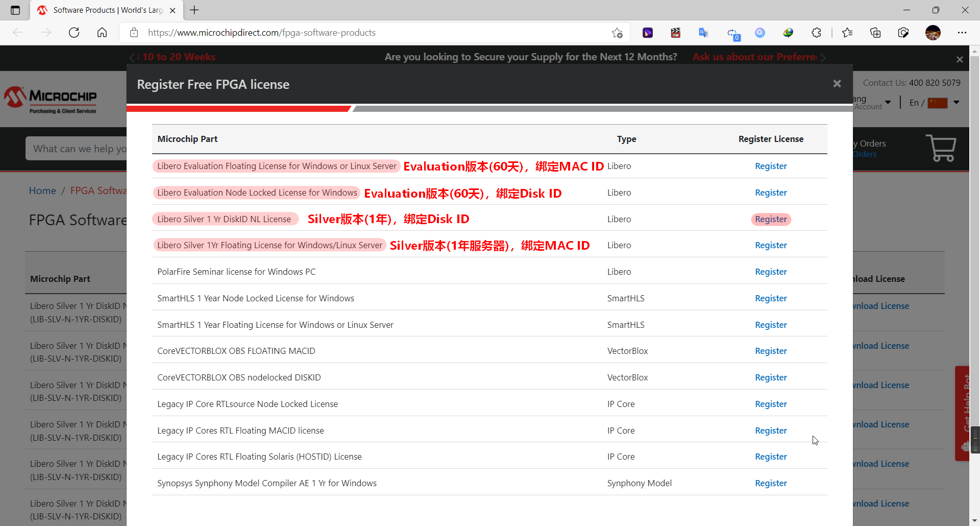Click the 'Microchip Part' column header in dialog

pyautogui.click(x=187, y=139)
